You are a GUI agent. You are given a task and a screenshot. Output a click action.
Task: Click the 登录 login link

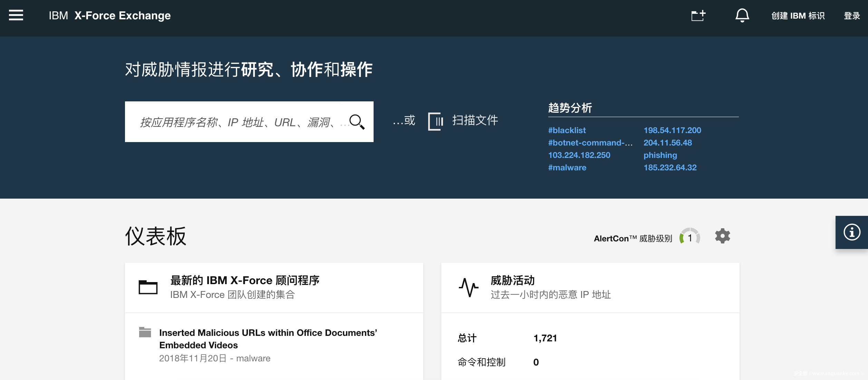(x=851, y=16)
